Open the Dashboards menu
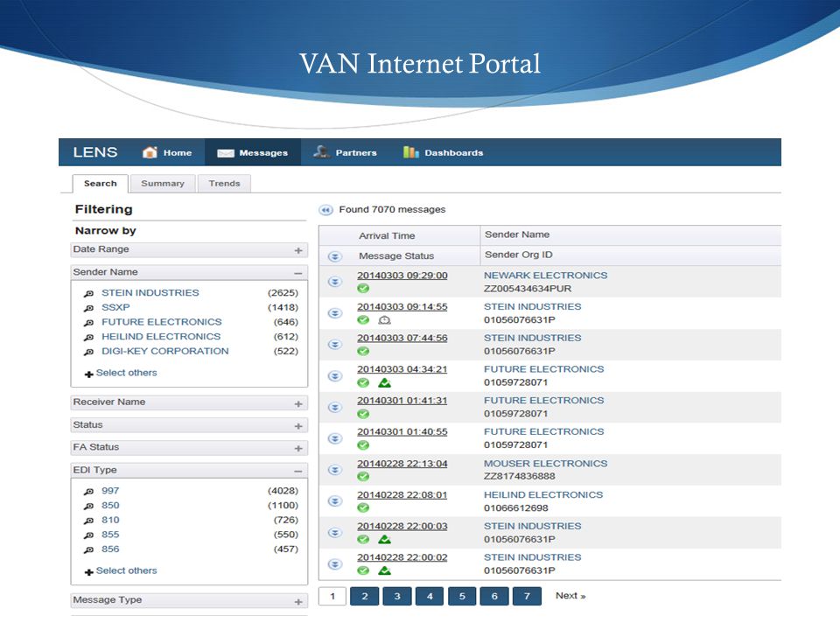The height and width of the screenshot is (630, 840). 444,152
